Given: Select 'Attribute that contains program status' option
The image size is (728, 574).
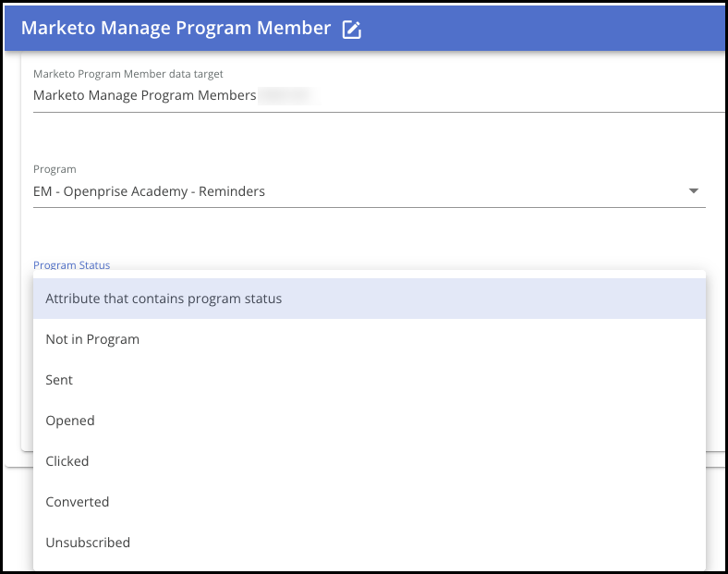Looking at the screenshot, I should coord(164,299).
